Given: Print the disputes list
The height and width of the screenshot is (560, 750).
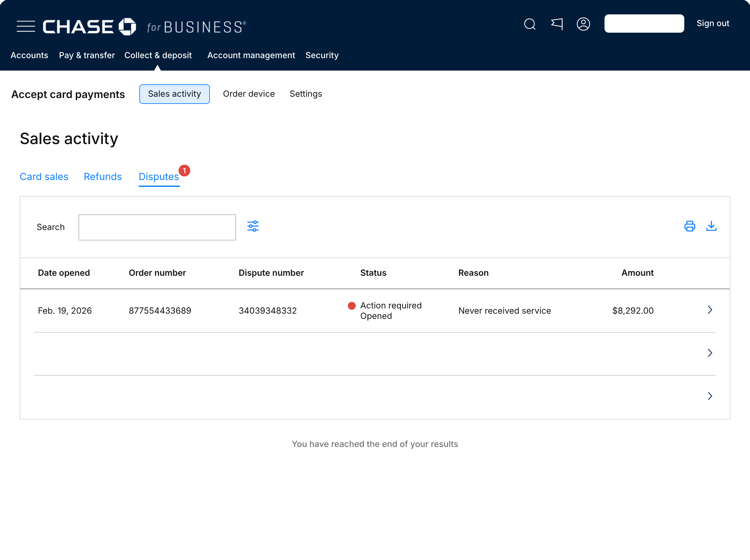Looking at the screenshot, I should click(x=689, y=226).
